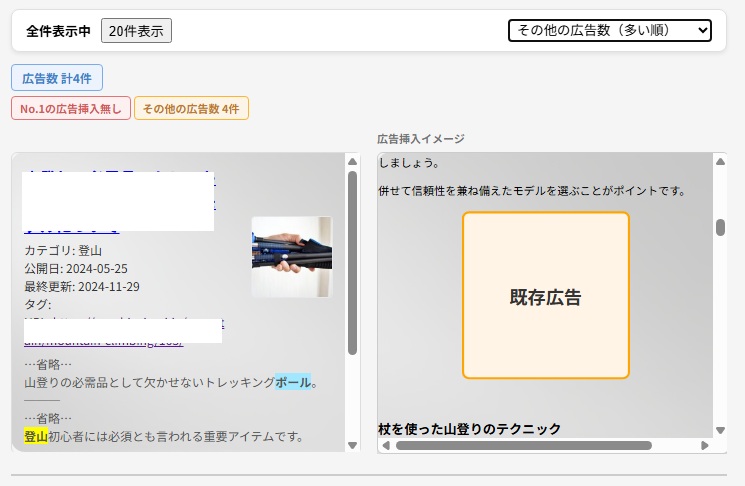Click the 20件表示 button
Image resolution: width=745 pixels, height=486 pixels.
click(136, 31)
